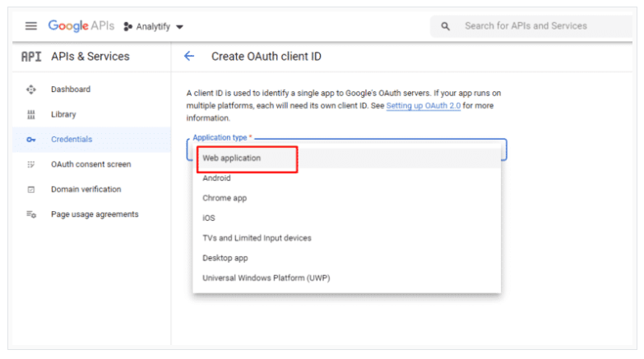Pick Desktop app from the list
This screenshot has width=644, height=359.
(347, 258)
